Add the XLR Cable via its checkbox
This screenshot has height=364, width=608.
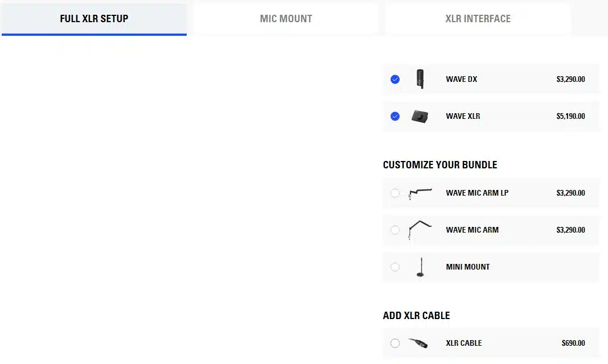point(395,343)
